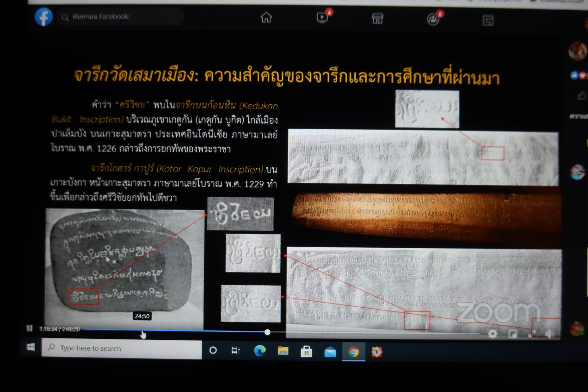Open File Explorer from taskbar
The height and width of the screenshot is (392, 588).
coord(283,351)
